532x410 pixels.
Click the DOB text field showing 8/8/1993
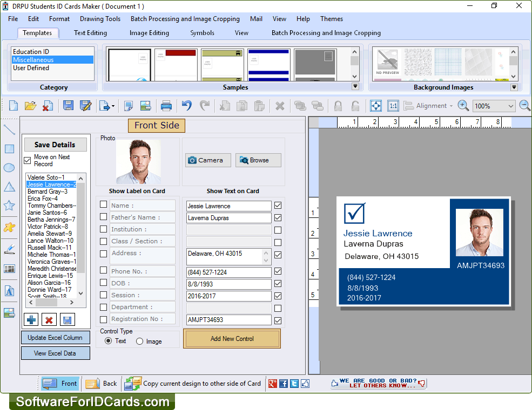(228, 284)
